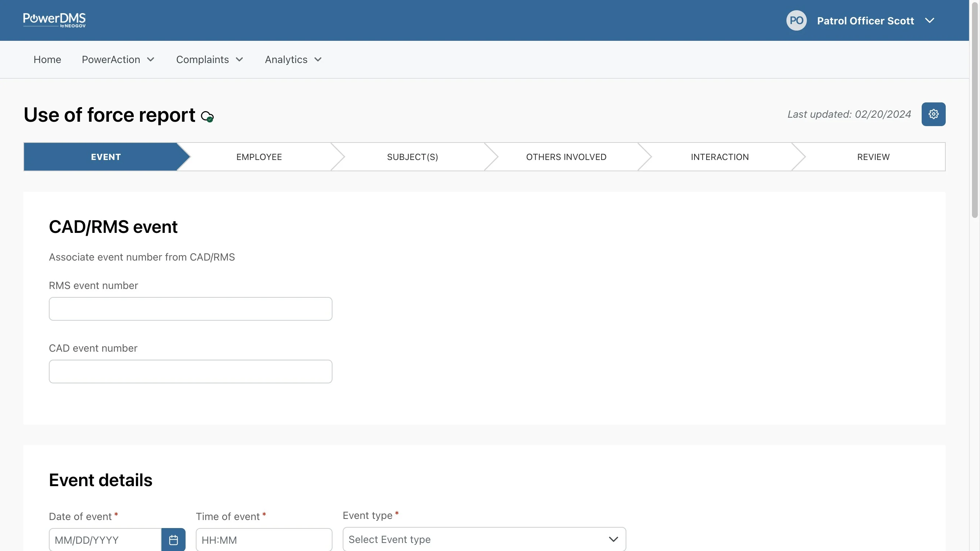Screen dimensions: 980x551
Task: Jump to the REVIEW step
Action: pos(873,157)
